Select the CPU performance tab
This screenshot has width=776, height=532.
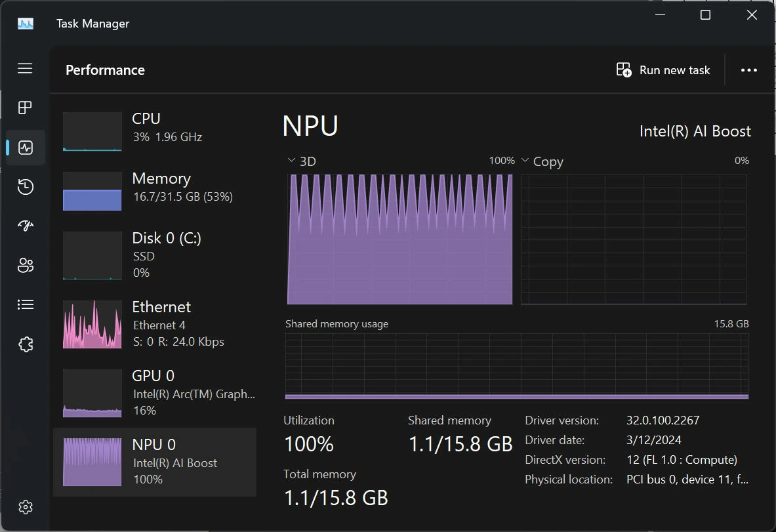tap(154, 127)
